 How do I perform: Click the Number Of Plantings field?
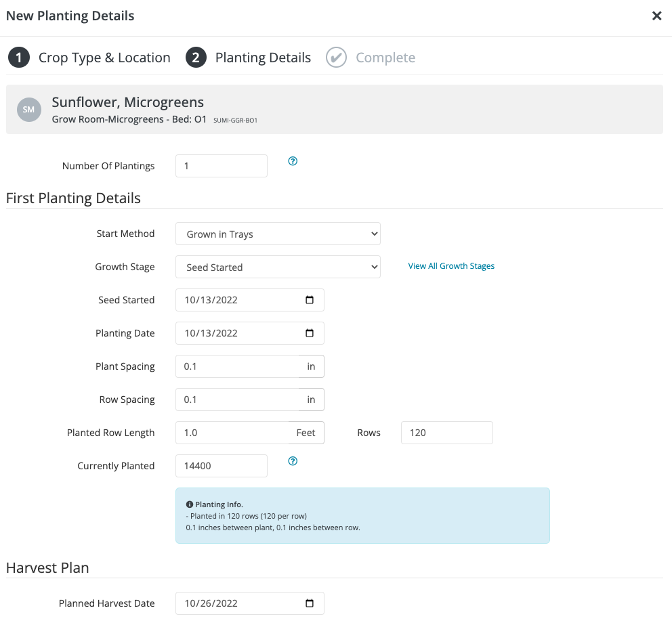[x=221, y=166]
